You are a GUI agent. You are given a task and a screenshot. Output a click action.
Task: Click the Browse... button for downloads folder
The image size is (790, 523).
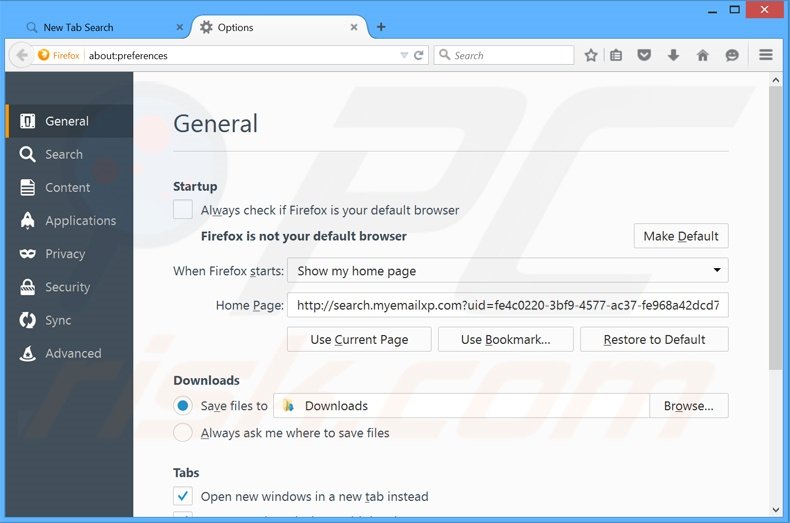pos(689,406)
